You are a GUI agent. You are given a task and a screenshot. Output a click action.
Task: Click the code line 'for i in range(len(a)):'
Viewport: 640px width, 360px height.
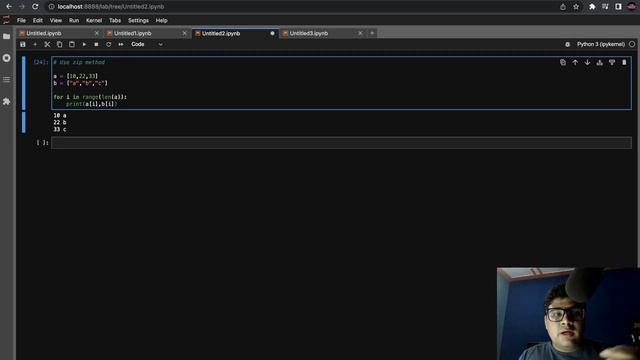[90, 97]
